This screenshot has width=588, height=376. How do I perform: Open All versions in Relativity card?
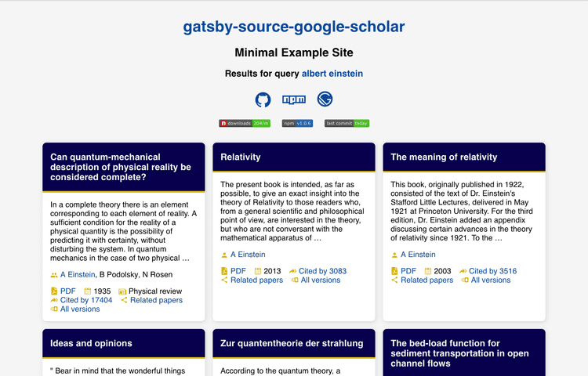[320, 280]
